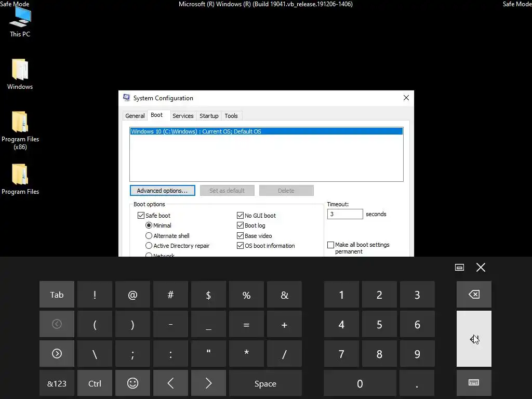
Task: Tap the number 5 key
Action: pyautogui.click(x=379, y=324)
